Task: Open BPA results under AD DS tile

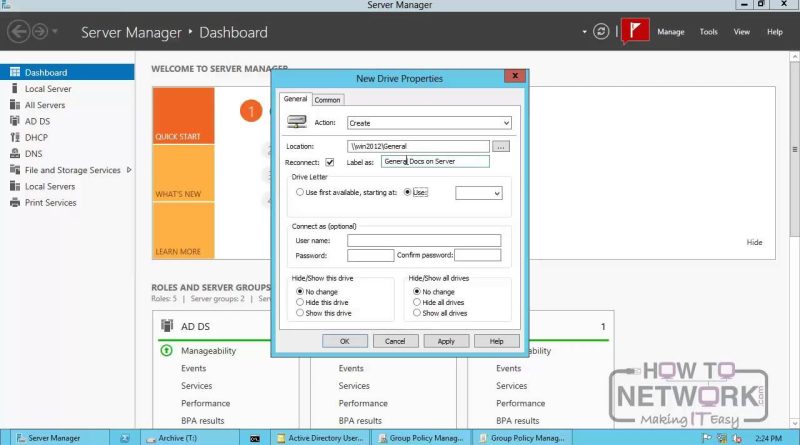Action: tap(203, 421)
